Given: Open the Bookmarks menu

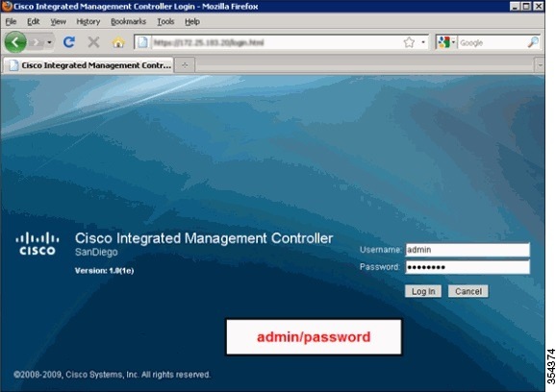Looking at the screenshot, I should coord(128,22).
